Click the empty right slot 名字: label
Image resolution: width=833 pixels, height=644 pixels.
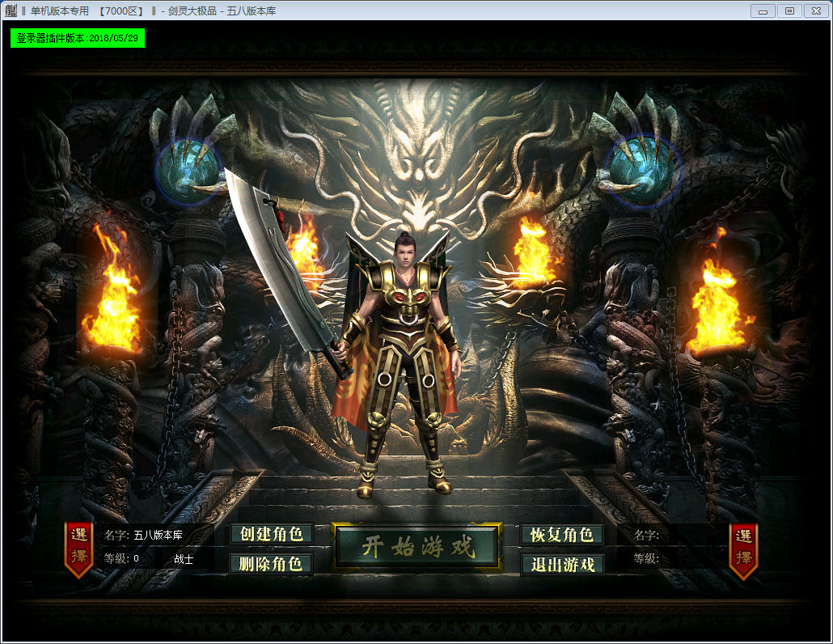[x=646, y=535]
